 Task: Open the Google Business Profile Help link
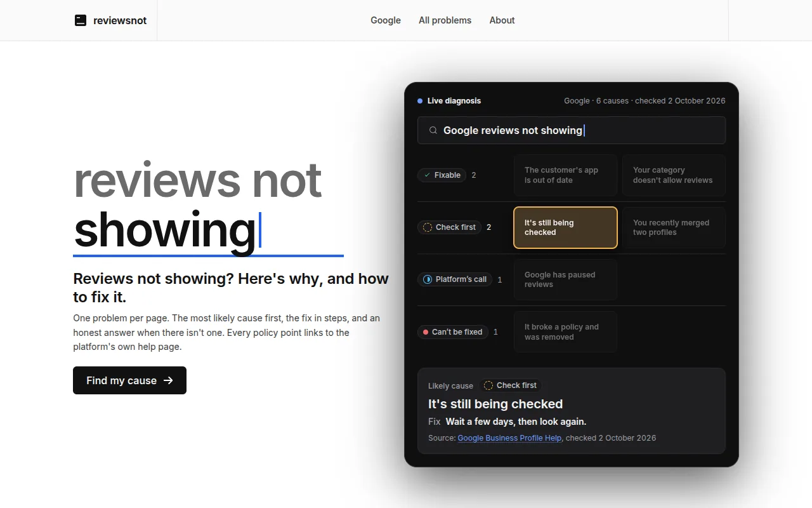509,438
